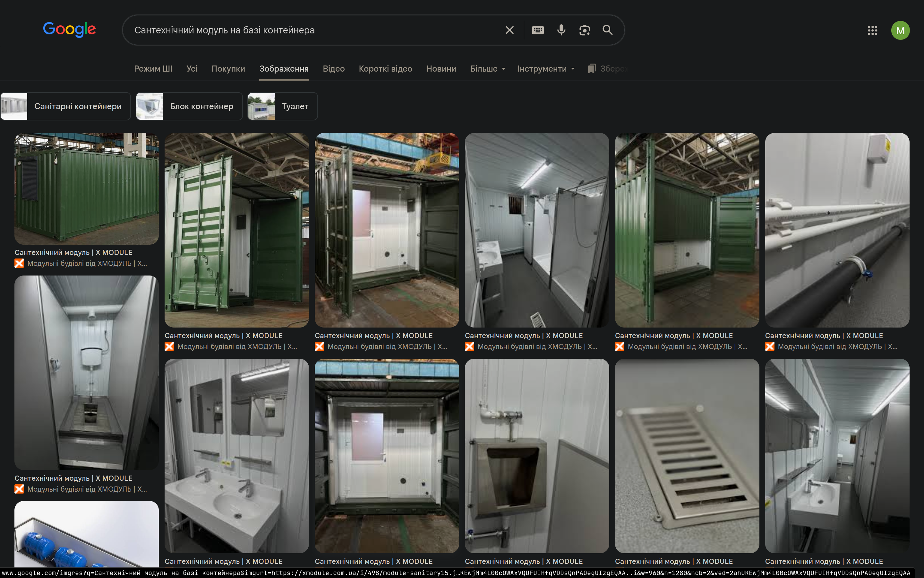Viewport: 924px width, 578px height.
Task: Open the title under the insulated pipes image
Action: coord(824,336)
